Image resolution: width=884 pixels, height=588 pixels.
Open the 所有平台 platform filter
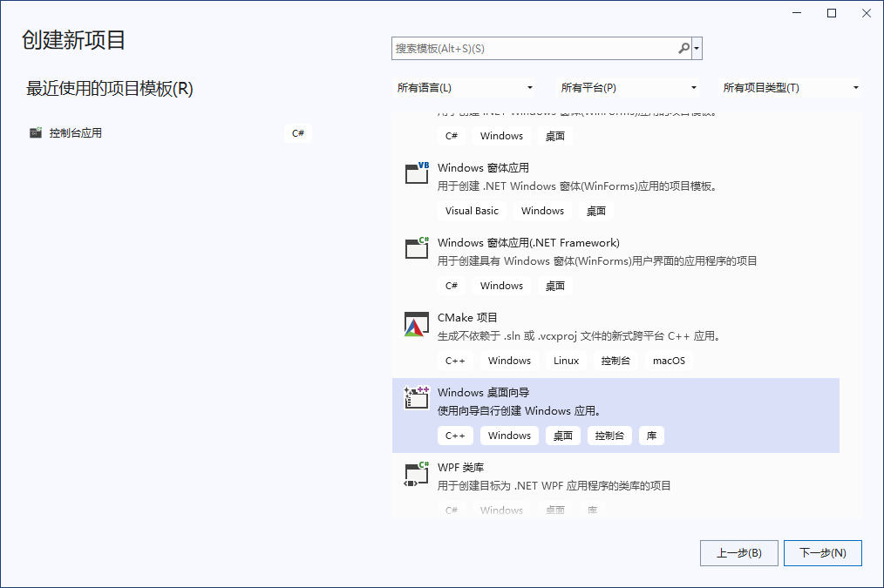[628, 88]
